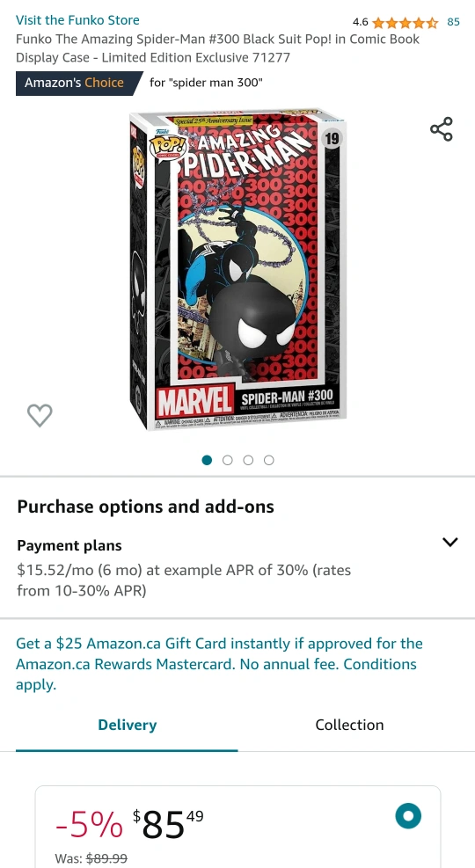View the 85 ratings count
This screenshot has height=868, width=475.
point(453,22)
